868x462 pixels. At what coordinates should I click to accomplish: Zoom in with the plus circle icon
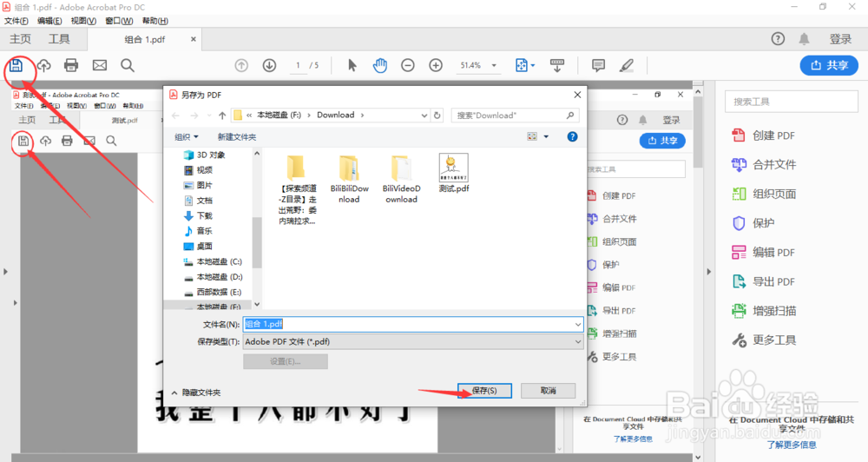coord(436,65)
